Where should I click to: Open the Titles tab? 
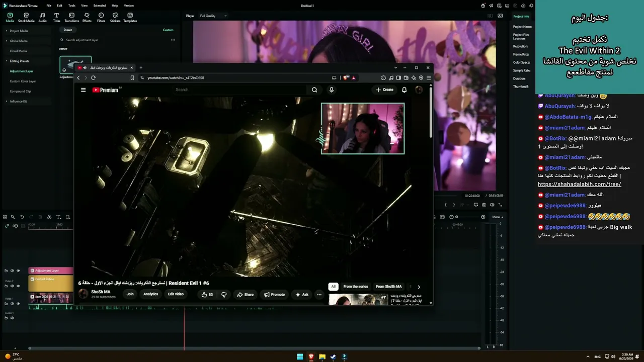(56, 18)
